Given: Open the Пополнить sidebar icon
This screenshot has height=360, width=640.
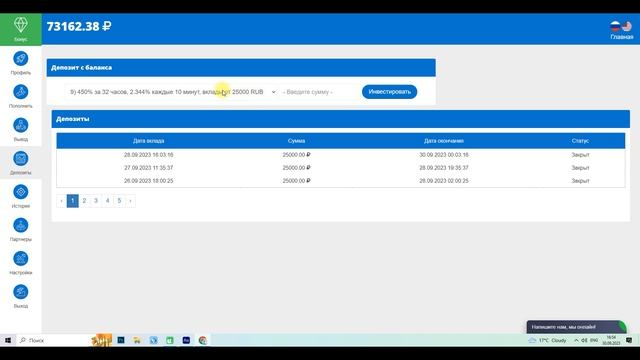Looking at the screenshot, I should click(x=21, y=92).
